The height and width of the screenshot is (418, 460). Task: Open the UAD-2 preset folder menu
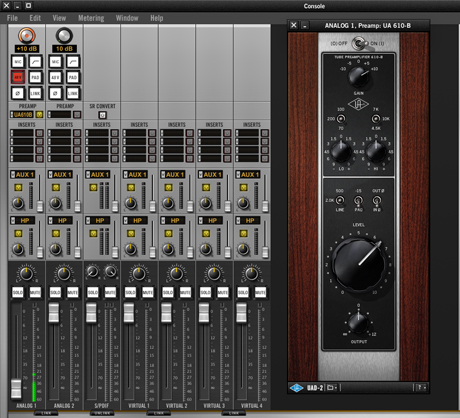[x=331, y=388]
